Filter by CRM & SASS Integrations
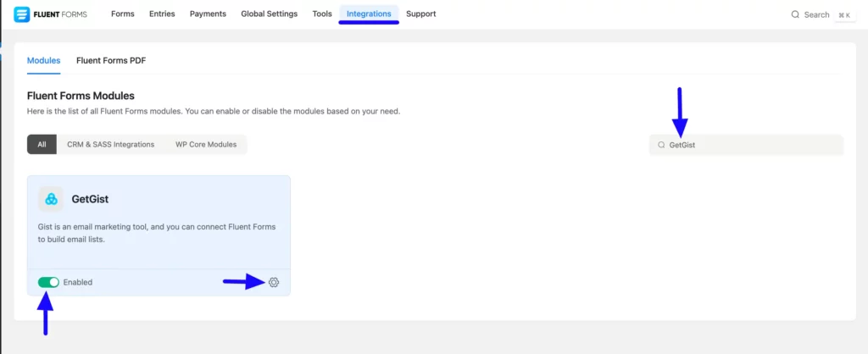868x354 pixels. click(x=110, y=145)
